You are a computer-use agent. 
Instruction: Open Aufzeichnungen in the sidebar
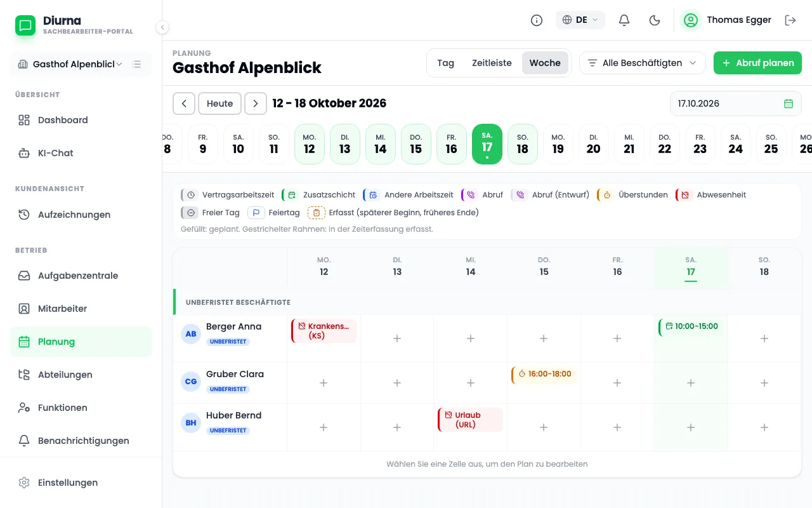[x=81, y=215]
